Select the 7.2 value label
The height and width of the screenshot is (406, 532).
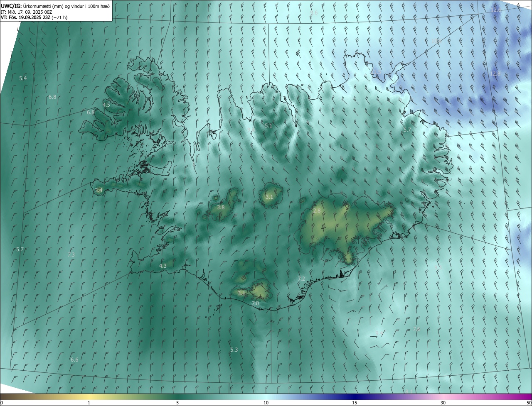click(x=302, y=279)
